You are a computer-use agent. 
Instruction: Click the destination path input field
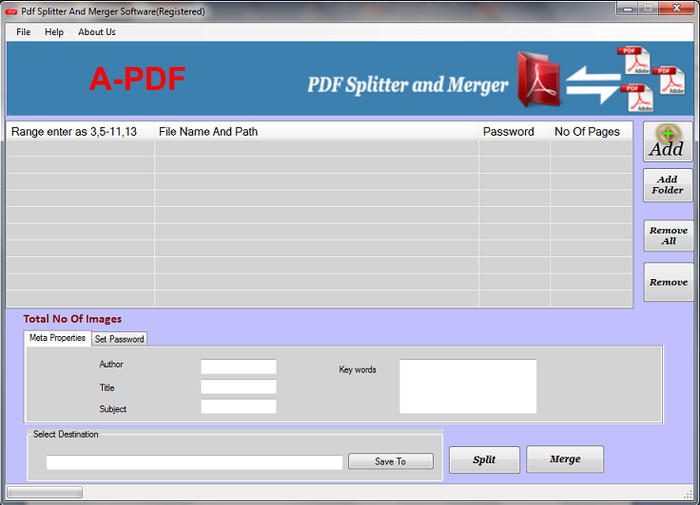click(194, 462)
